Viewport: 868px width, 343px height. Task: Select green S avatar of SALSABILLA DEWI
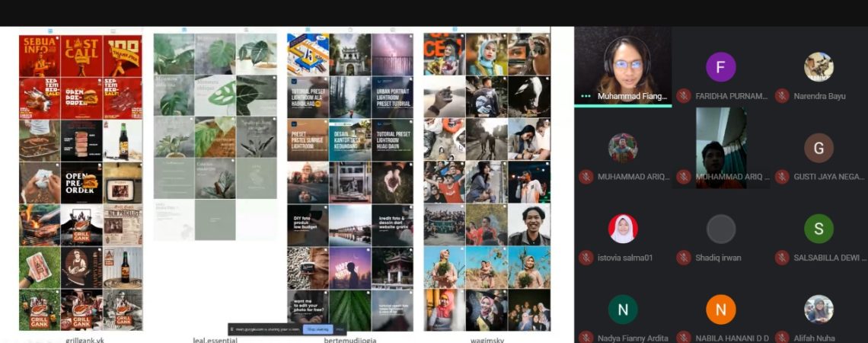[819, 229]
